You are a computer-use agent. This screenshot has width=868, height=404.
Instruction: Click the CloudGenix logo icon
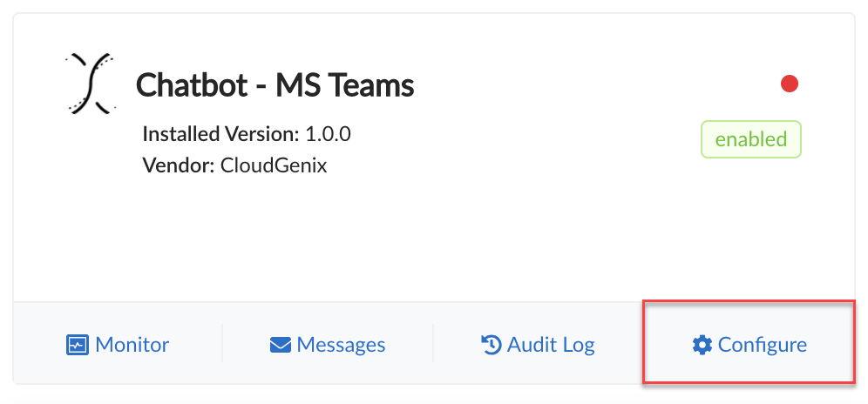(x=92, y=84)
